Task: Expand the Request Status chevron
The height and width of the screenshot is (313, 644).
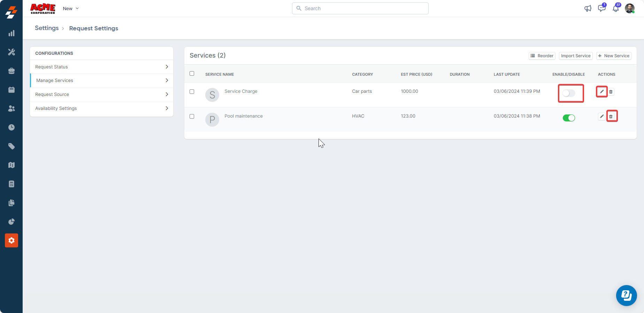Action: tap(167, 67)
